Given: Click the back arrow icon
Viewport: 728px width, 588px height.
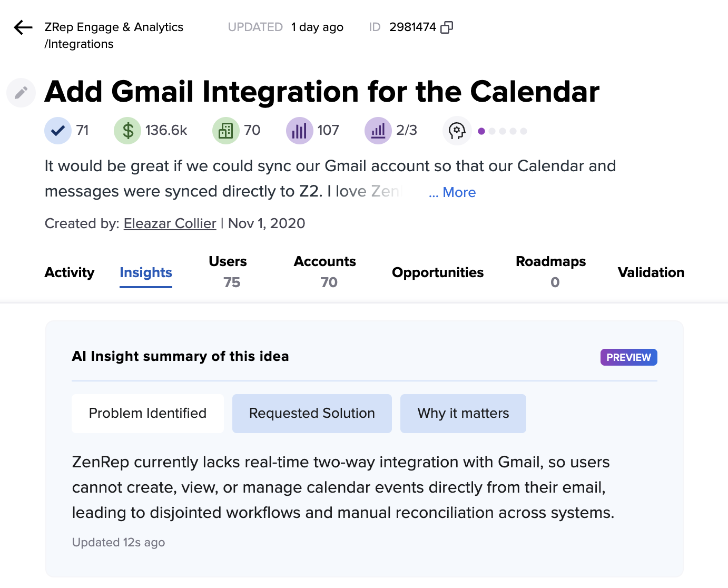Looking at the screenshot, I should pyautogui.click(x=23, y=27).
